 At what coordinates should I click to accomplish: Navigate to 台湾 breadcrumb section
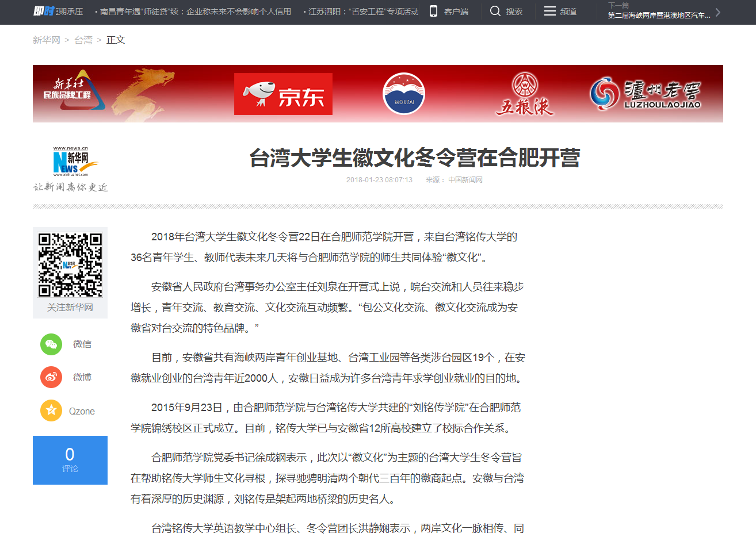click(83, 40)
